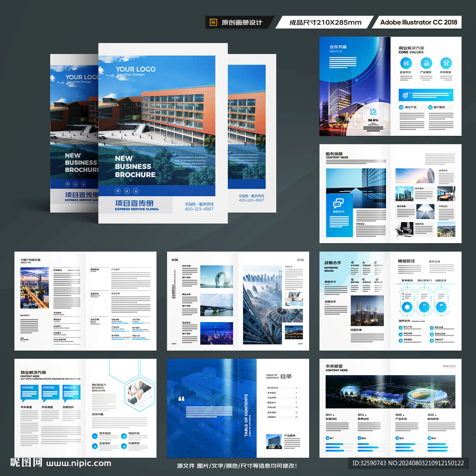
Task: Select the 产业智联 circular icon
Action: (x=426, y=63)
